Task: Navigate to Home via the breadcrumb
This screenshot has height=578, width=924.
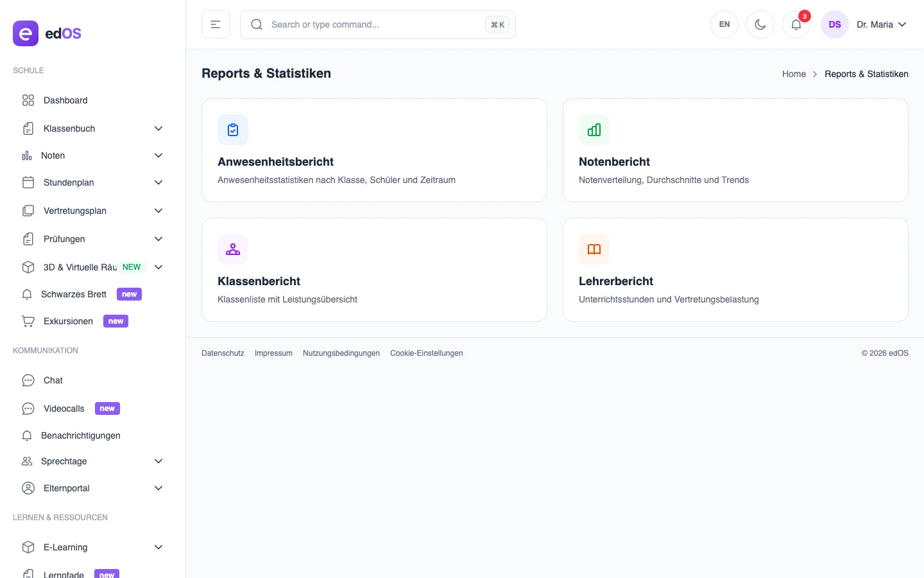Action: 794,74
